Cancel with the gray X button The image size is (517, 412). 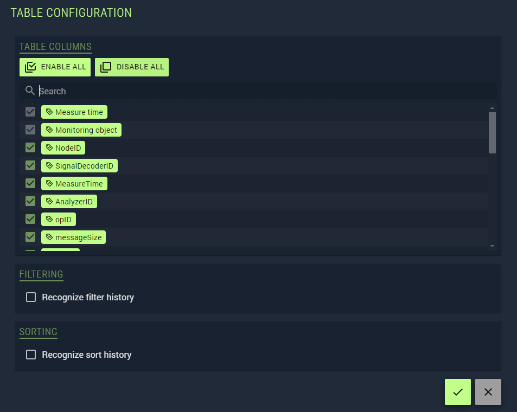coord(488,392)
